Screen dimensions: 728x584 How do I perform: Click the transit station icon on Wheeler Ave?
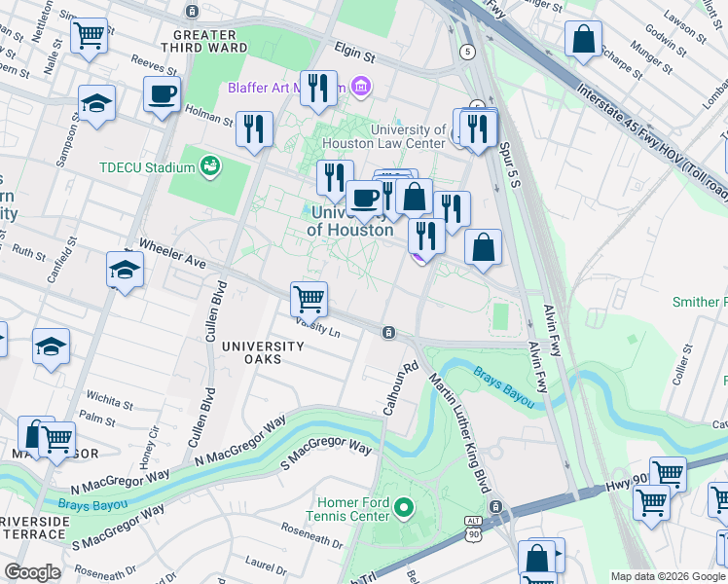point(388,332)
